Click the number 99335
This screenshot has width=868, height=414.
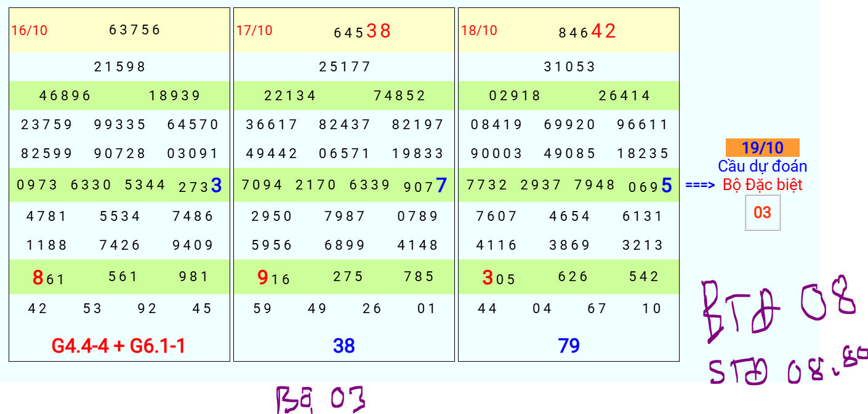coord(120,124)
